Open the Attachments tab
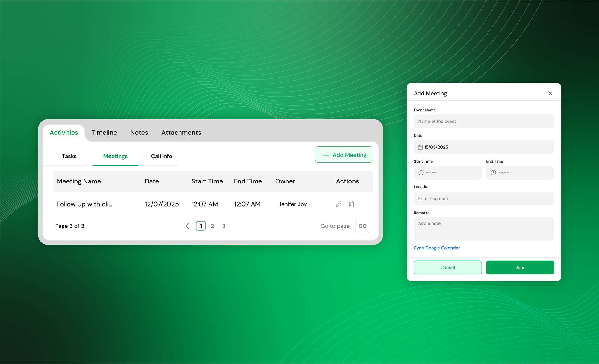This screenshot has height=364, width=599. 181,132
